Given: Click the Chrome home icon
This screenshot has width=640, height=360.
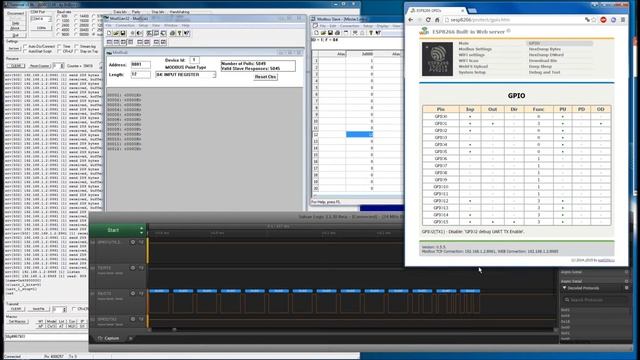Looking at the screenshot, I should 437,20.
